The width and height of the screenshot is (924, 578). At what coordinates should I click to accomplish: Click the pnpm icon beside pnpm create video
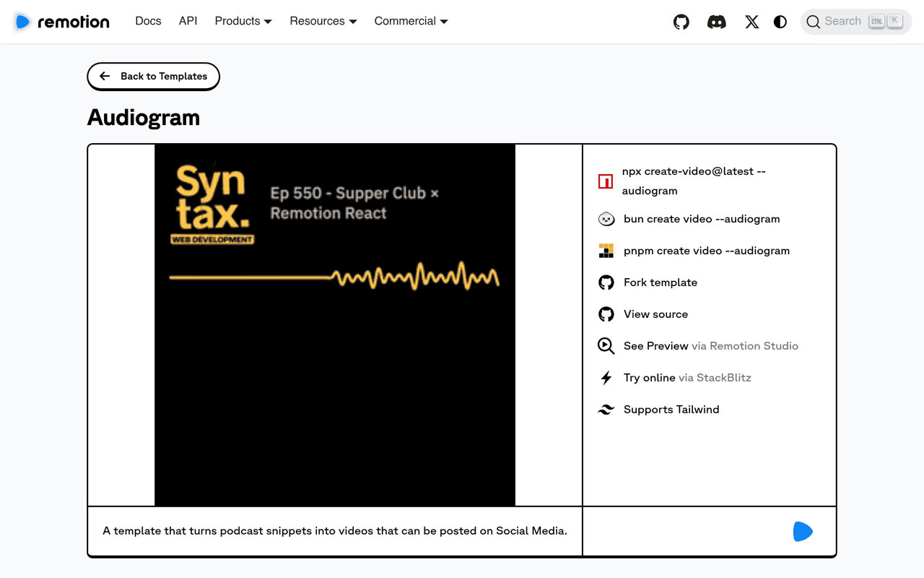pos(606,251)
